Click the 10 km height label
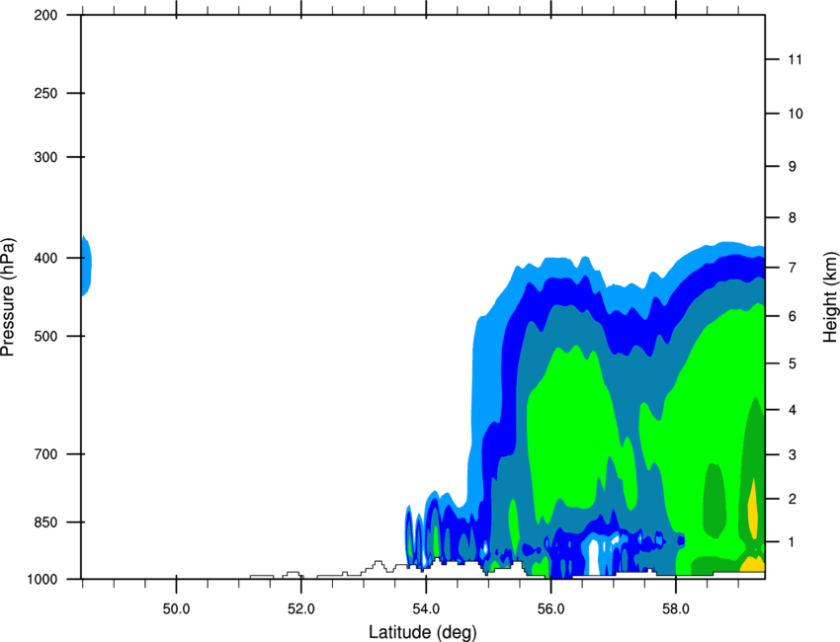Viewport: 840px width, 642px height. (x=796, y=114)
